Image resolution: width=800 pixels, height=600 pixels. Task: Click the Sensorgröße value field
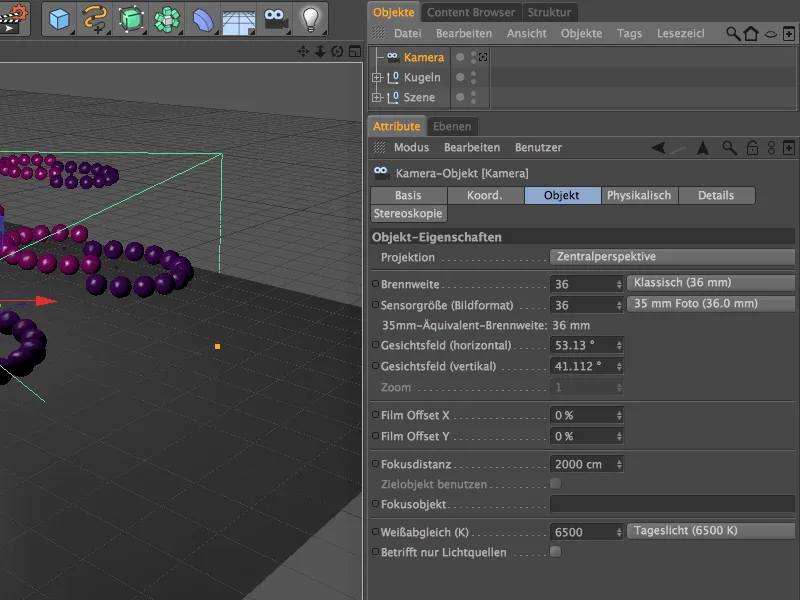coord(583,305)
